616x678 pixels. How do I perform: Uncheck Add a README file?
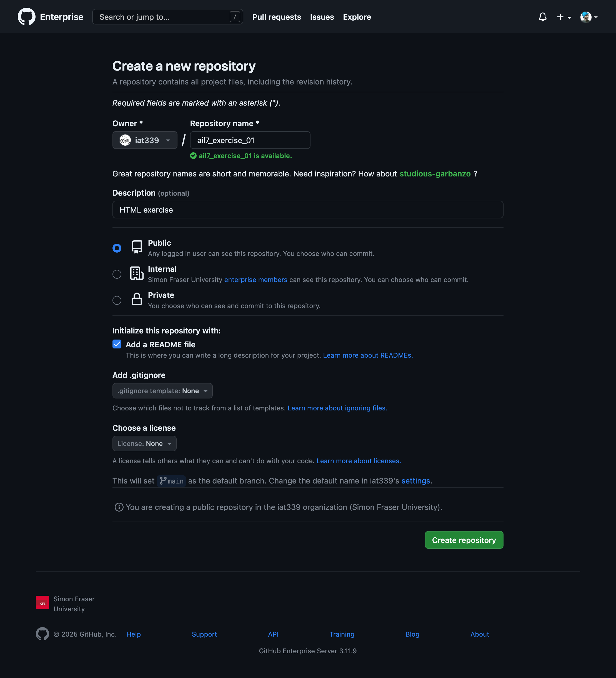click(117, 344)
